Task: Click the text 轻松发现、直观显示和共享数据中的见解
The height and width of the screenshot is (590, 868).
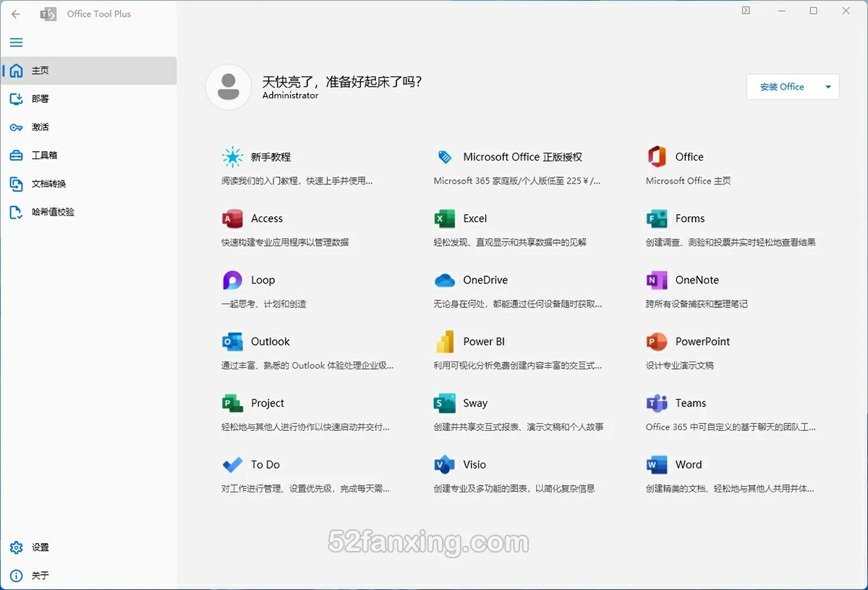Action: point(510,242)
